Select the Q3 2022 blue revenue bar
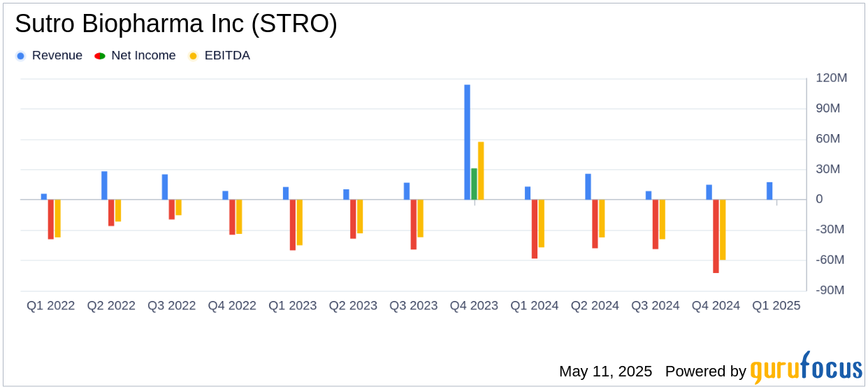 tap(165, 187)
